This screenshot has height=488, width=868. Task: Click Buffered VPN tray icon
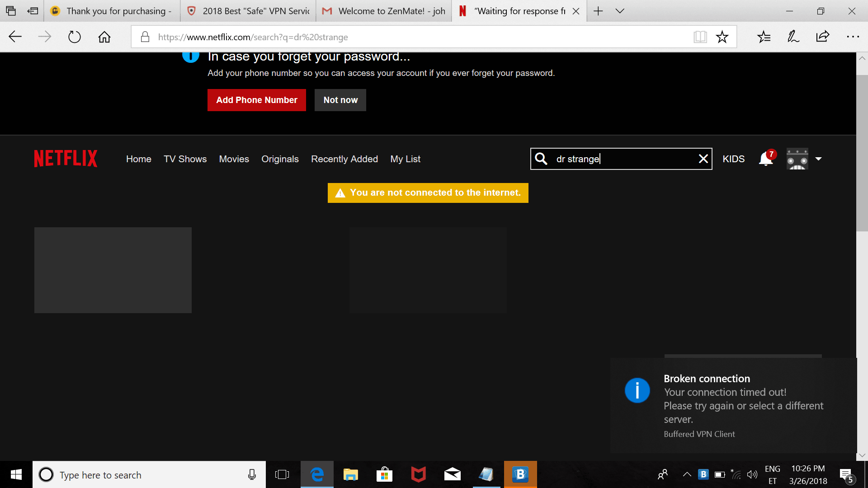[x=703, y=474]
